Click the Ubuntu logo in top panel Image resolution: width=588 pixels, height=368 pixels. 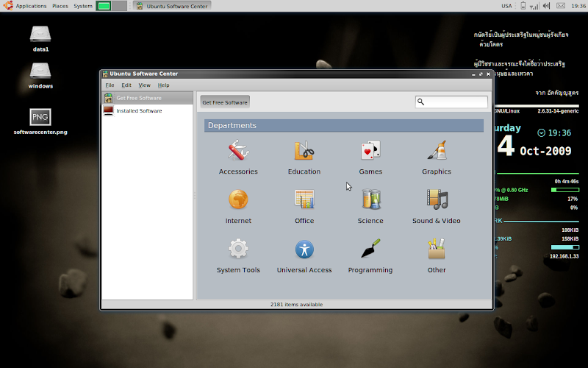point(8,6)
